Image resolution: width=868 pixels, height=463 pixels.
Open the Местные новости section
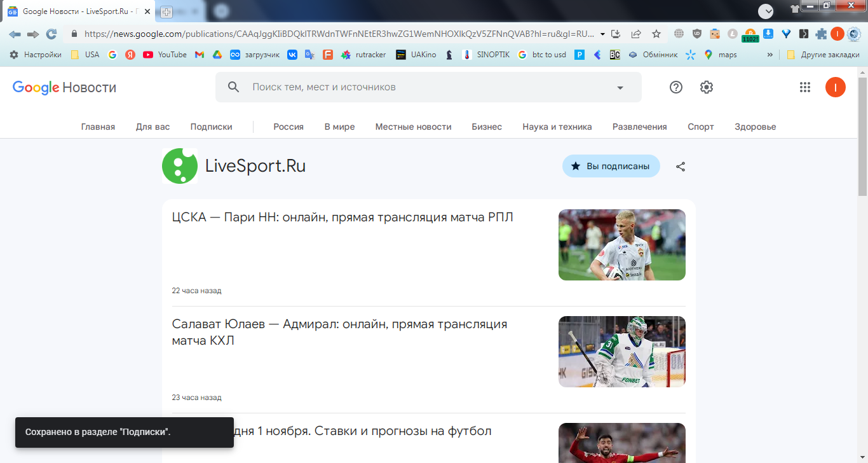coord(413,127)
